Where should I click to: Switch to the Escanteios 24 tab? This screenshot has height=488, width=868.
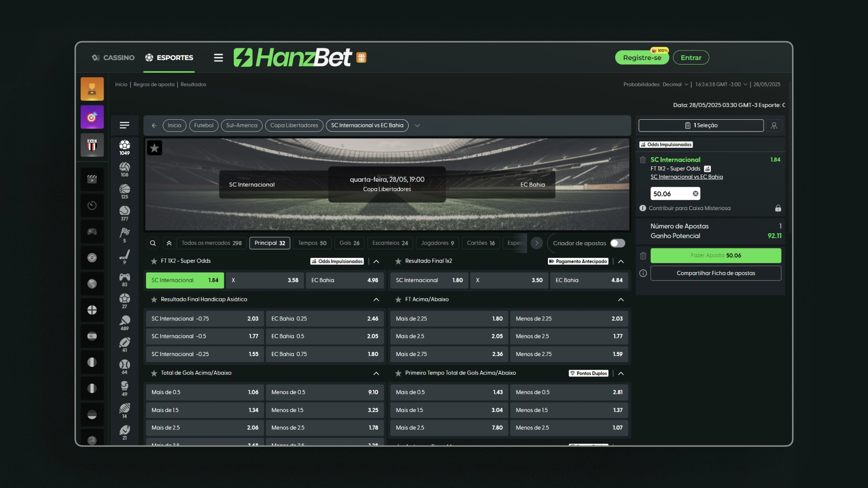tap(390, 243)
